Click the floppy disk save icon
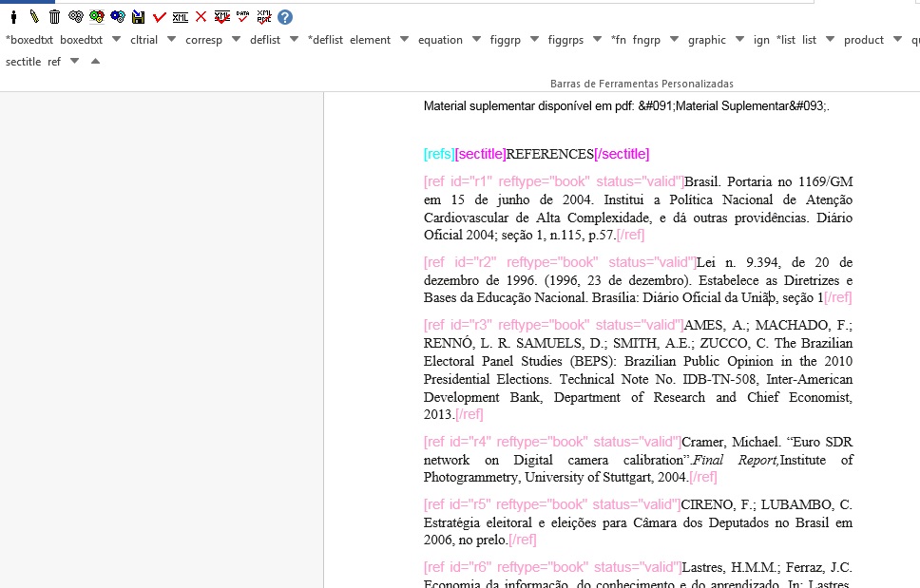 click(x=139, y=17)
